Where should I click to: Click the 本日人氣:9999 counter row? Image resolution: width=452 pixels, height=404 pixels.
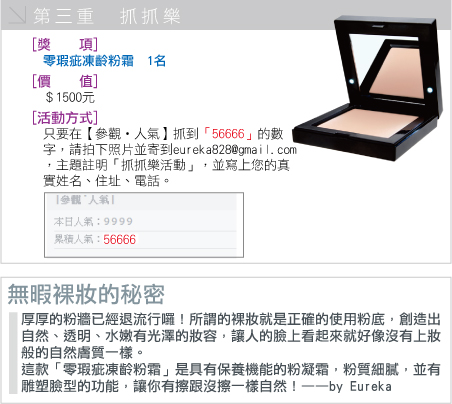(93, 221)
